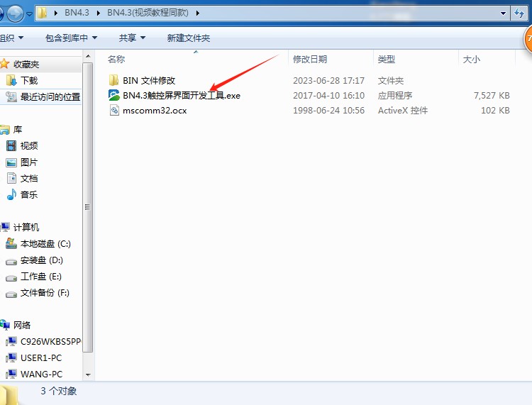Image resolution: width=532 pixels, height=405 pixels.
Task: Open the 视频 library
Action: coord(29,145)
